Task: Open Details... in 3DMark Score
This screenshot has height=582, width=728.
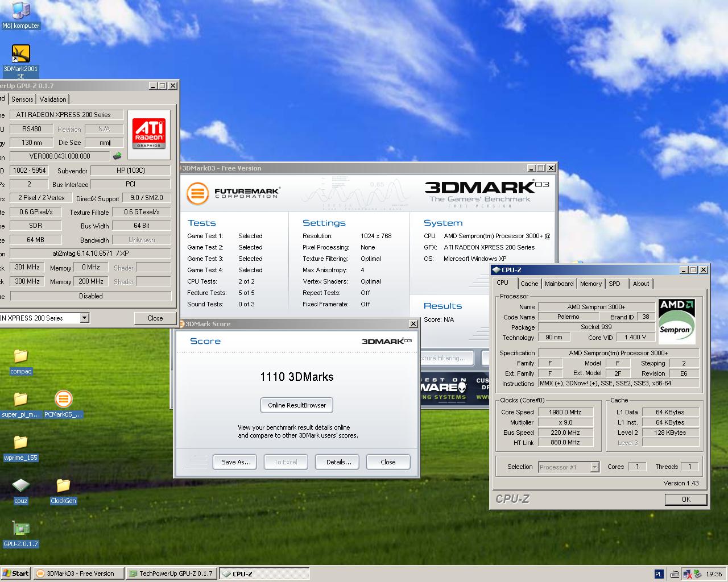Action: click(338, 462)
